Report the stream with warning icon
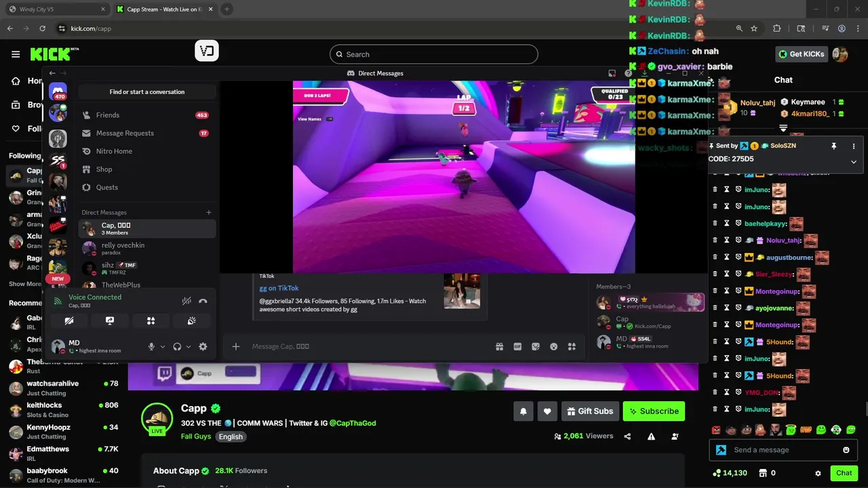 [x=651, y=436]
